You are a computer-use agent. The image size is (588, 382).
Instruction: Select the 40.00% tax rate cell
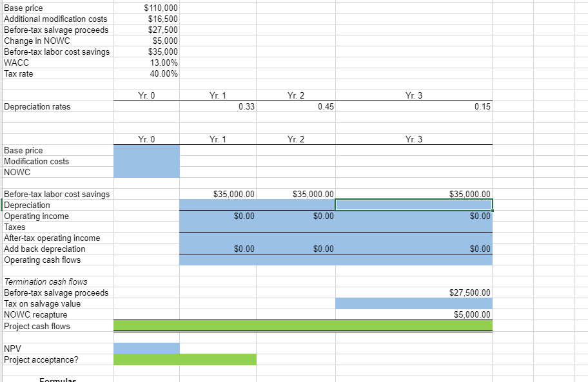tap(146, 74)
